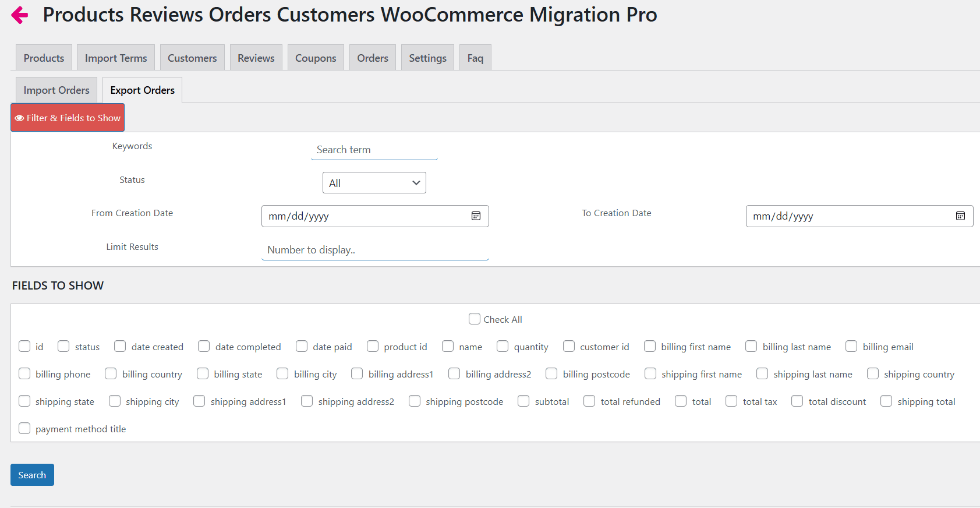Click the Search button

pos(32,475)
